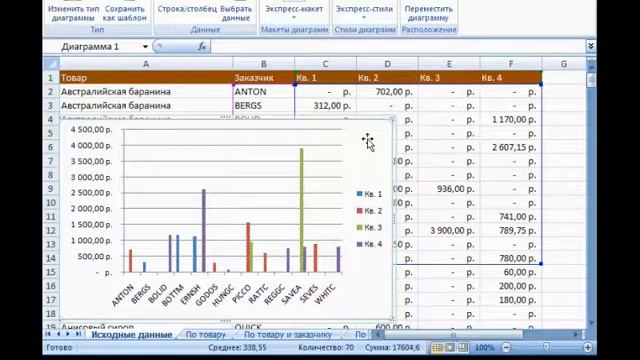Click Изменить тип диаграммы button
Viewport: 640px width, 360px height.
[73, 13]
